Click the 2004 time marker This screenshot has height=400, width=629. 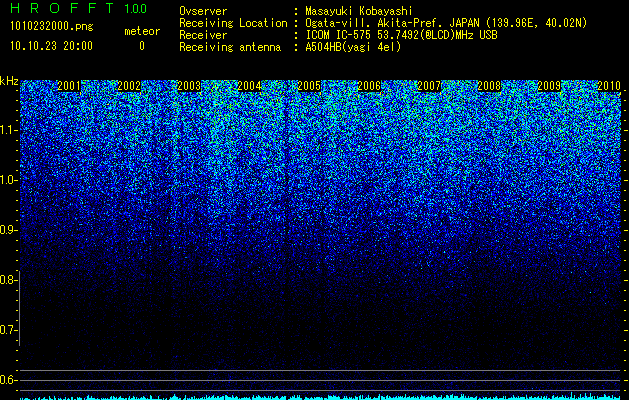point(249,86)
